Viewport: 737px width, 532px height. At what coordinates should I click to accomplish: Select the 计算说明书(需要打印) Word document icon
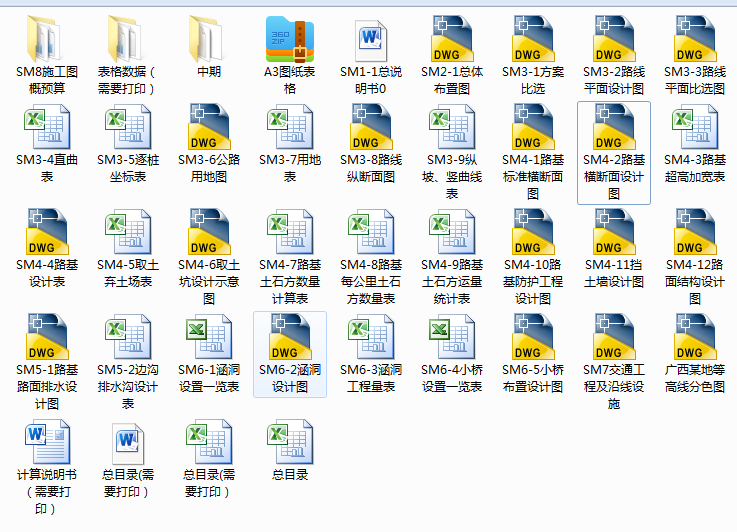coord(47,442)
